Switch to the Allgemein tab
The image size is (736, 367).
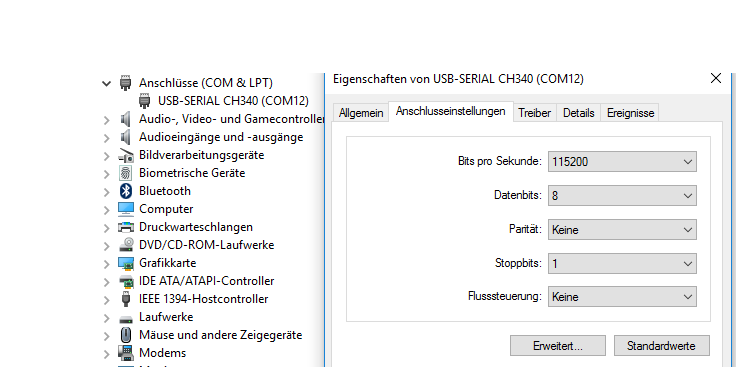tap(361, 113)
